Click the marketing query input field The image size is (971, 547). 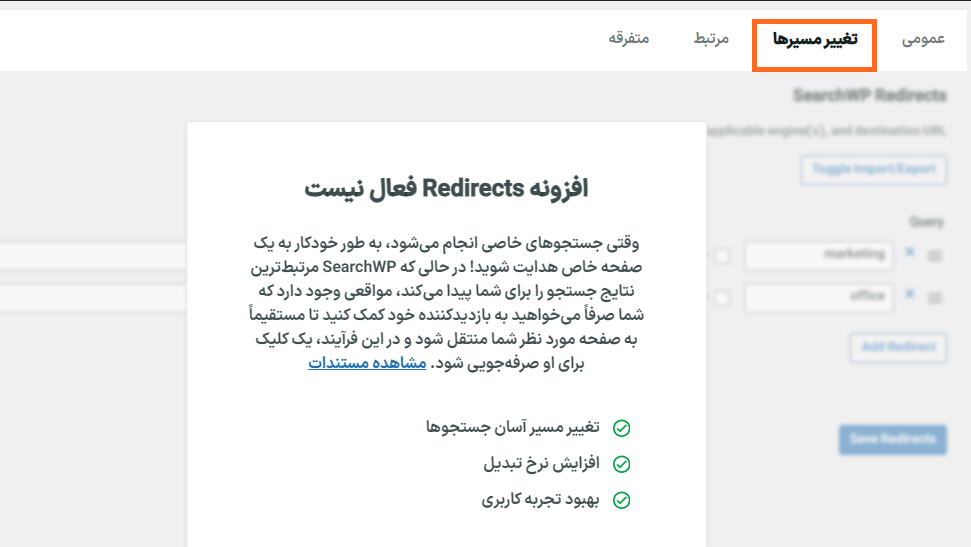pyautogui.click(x=819, y=255)
